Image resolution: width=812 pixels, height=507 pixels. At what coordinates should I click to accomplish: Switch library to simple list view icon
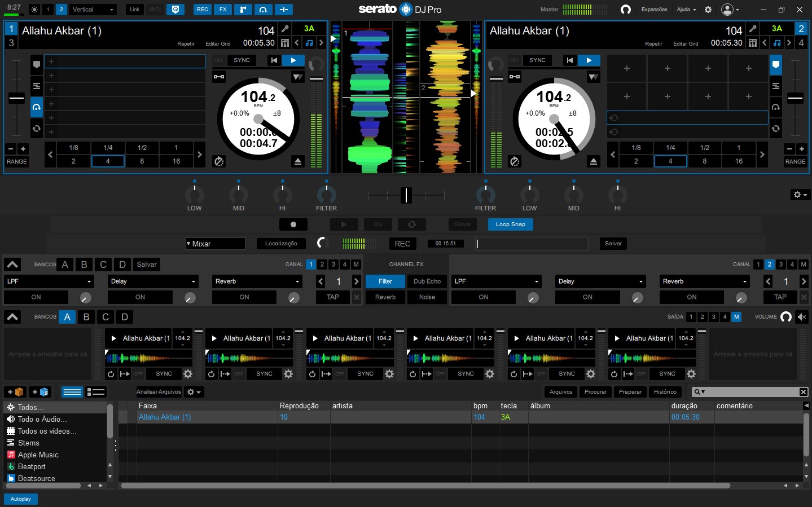[72, 392]
